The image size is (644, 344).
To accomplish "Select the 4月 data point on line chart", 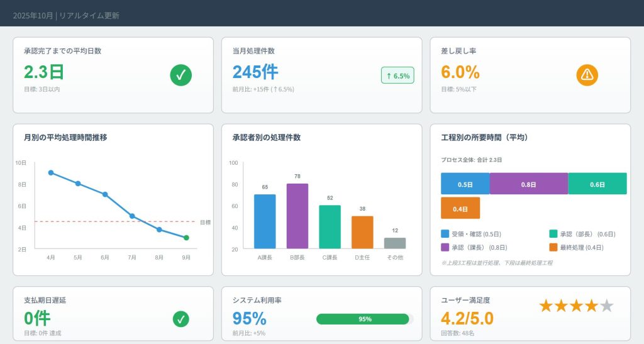I will click(x=51, y=173).
